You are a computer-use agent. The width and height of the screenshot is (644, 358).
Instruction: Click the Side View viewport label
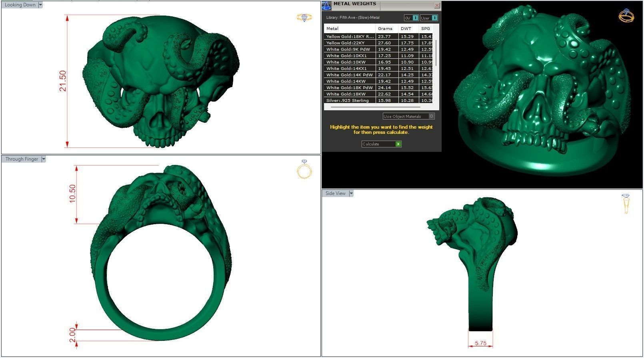click(x=335, y=193)
